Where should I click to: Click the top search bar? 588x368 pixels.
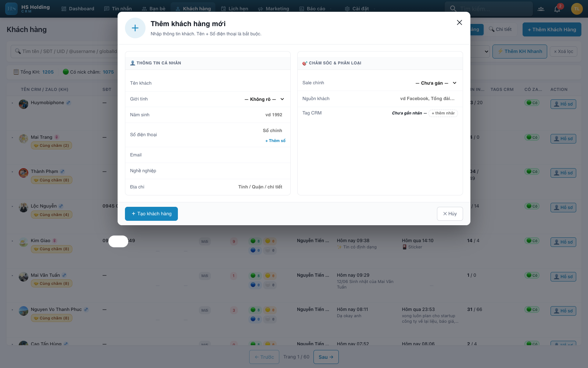488,8
